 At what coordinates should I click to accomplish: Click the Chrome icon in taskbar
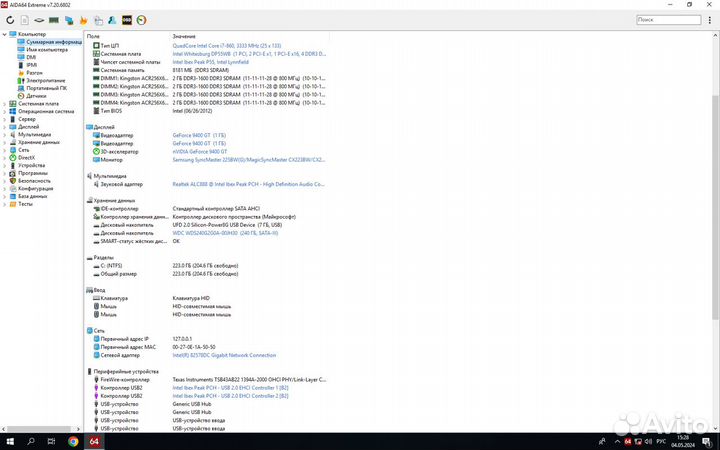coord(73,441)
